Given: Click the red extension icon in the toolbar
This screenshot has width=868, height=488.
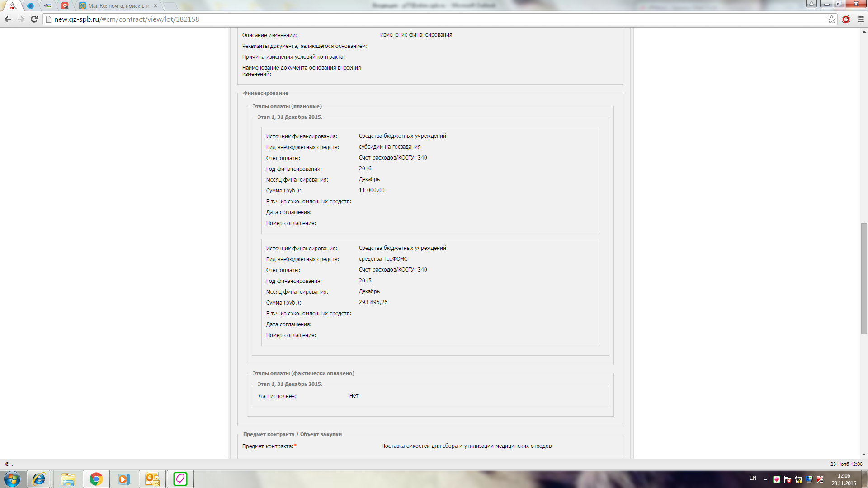Looking at the screenshot, I should tap(846, 19).
